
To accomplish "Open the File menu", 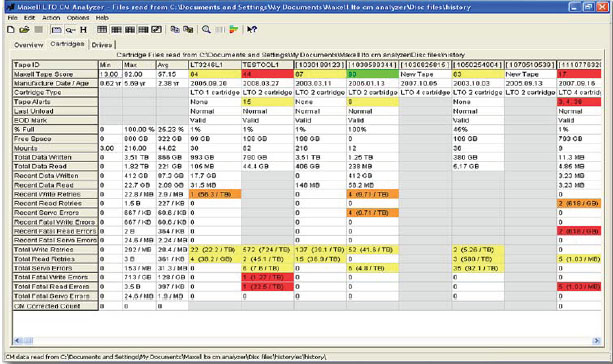I will pyautogui.click(x=13, y=18).
